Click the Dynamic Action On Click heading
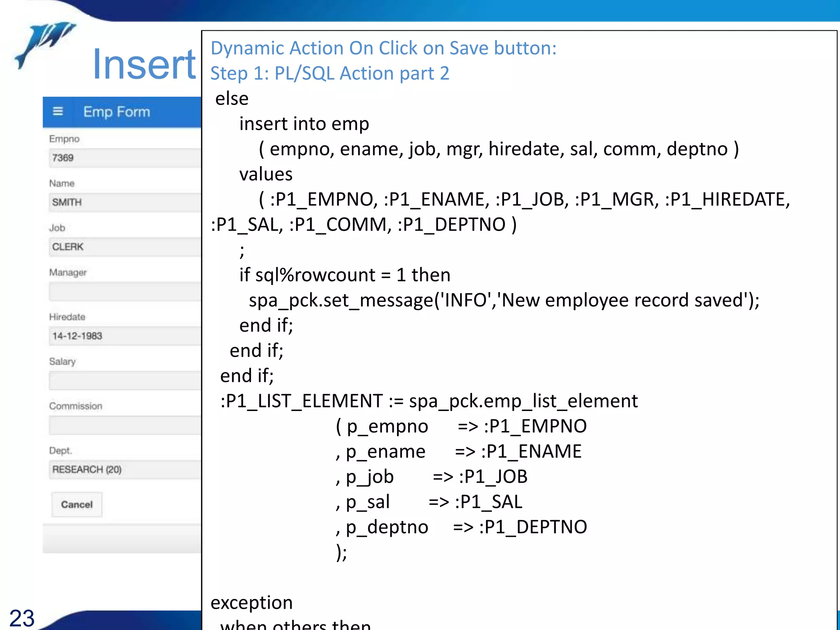The image size is (840, 630). click(x=383, y=48)
